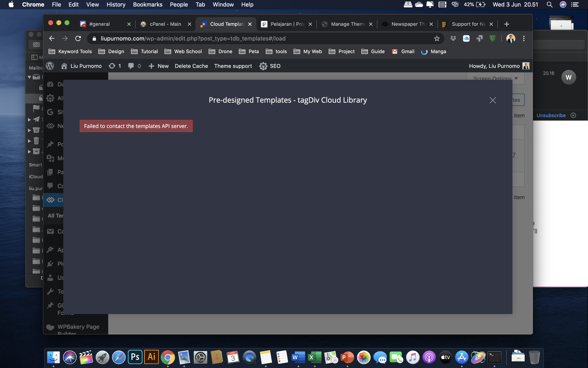Viewport: 588px width, 368px height.
Task: Open the green shield extension icon
Action: coord(492,38)
